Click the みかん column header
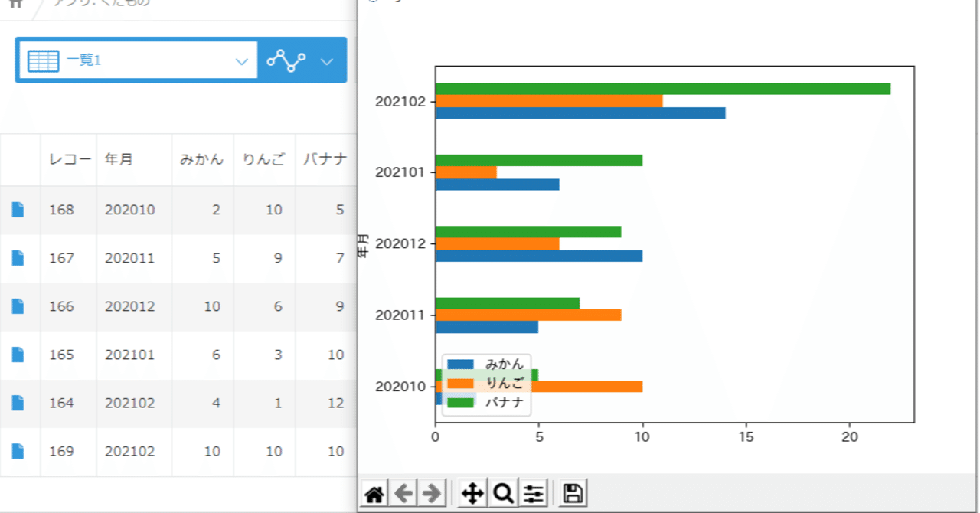Image resolution: width=980 pixels, height=513 pixels. [x=201, y=159]
